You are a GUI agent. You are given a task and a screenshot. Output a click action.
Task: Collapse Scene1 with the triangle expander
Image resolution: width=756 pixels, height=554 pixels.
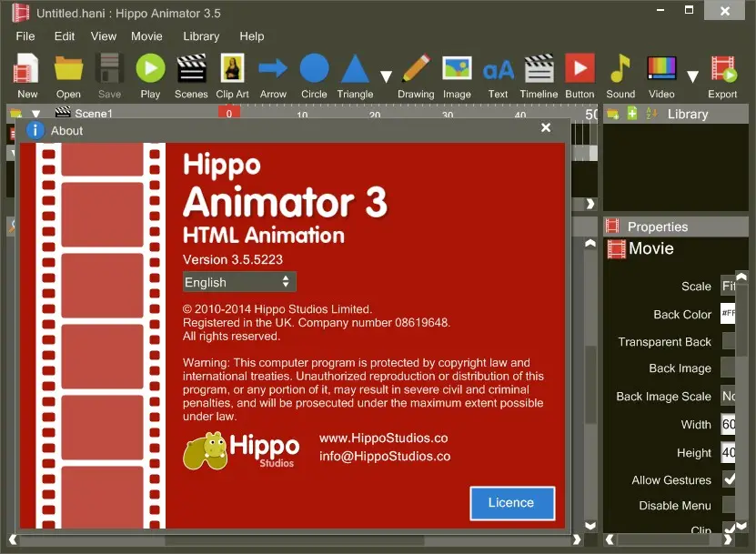point(35,114)
